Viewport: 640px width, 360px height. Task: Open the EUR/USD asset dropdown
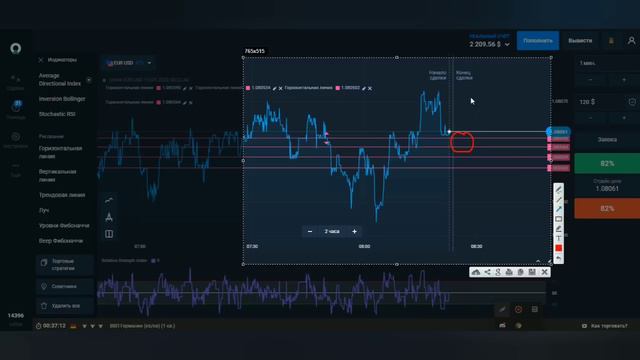click(128, 63)
